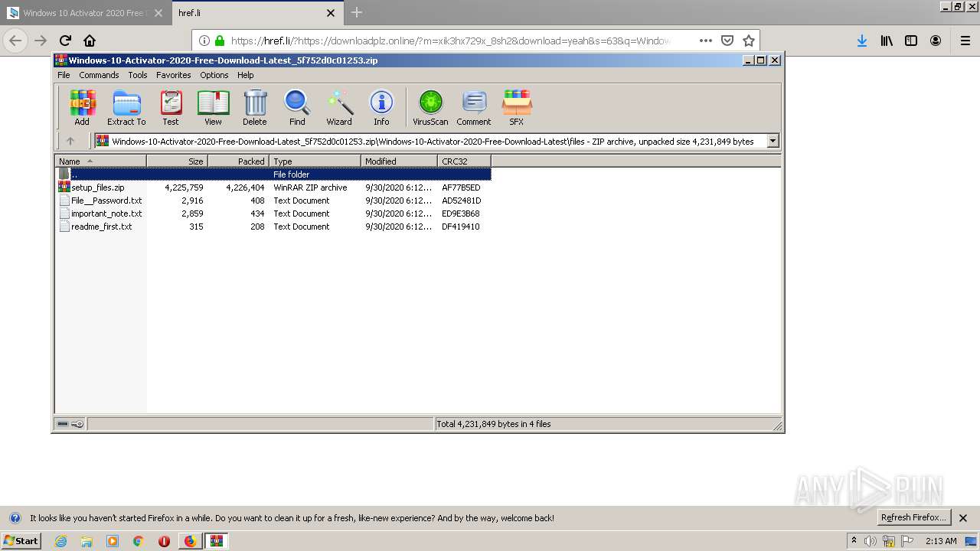Click the volume speaker tray icon
The width and height of the screenshot is (980, 551).
click(x=871, y=541)
